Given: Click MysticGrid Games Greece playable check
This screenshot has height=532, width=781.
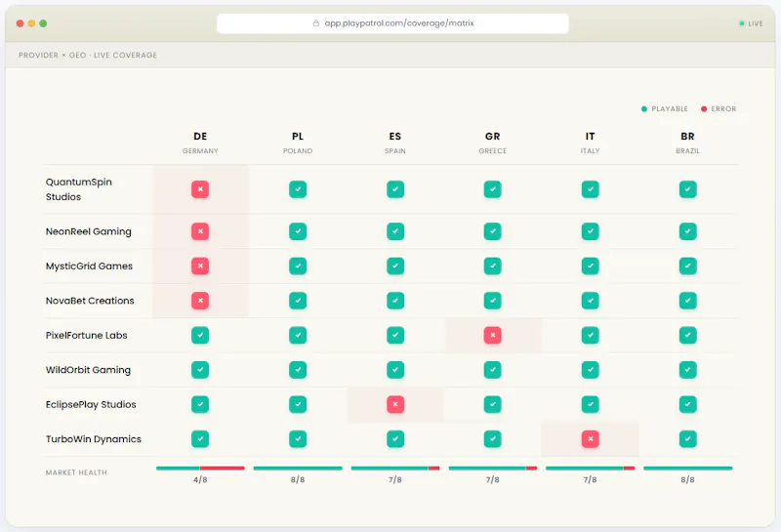Looking at the screenshot, I should tap(493, 266).
